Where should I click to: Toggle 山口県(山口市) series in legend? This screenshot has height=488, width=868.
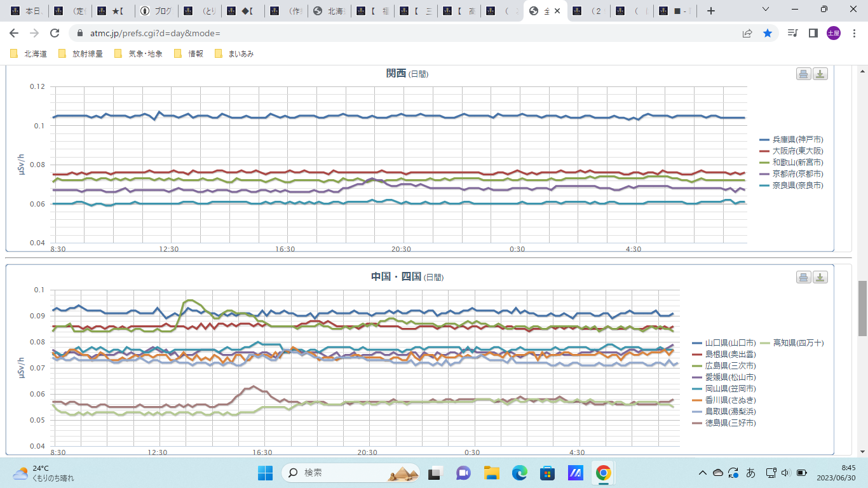[724, 343]
